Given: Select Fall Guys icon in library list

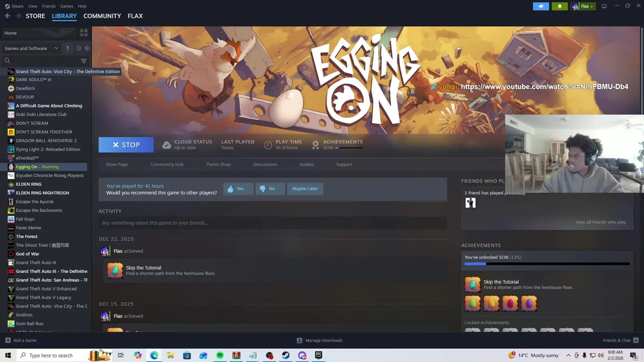Looking at the screenshot, I should point(11,219).
